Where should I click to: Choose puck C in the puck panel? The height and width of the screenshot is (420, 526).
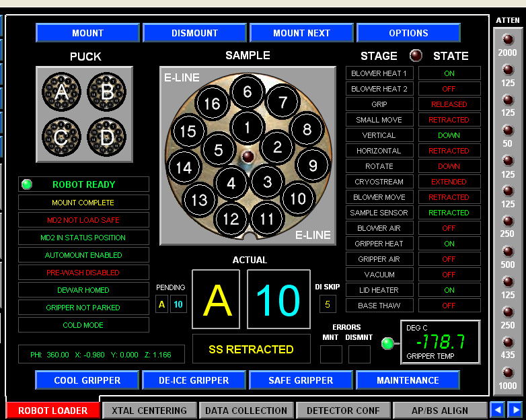62,137
